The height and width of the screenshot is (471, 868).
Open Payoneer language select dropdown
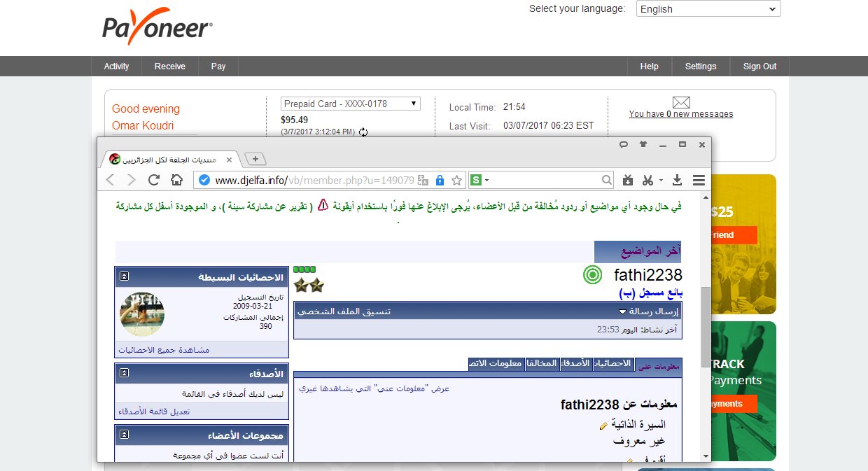708,9
